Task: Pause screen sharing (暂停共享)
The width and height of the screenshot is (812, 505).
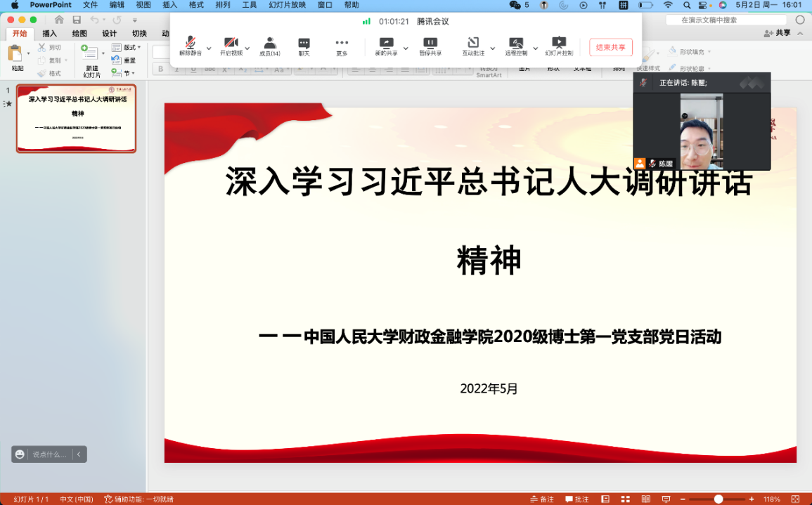Action: click(430, 46)
